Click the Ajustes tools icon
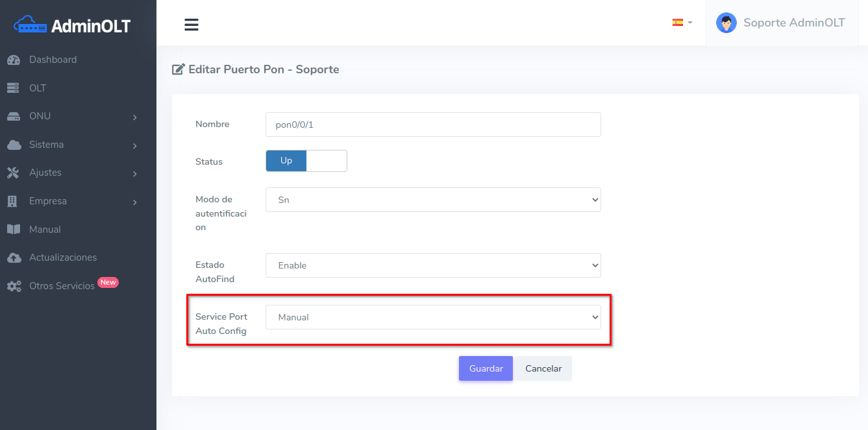868x430 pixels. coord(14,173)
